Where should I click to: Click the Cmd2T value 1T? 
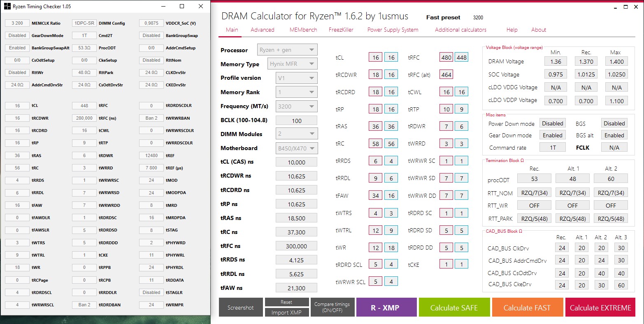[84, 35]
